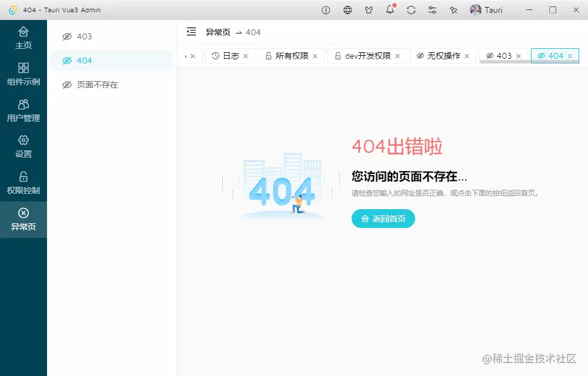Screen dimensions: 588x376
Task: Click the app logo in title bar
Action: [13, 10]
